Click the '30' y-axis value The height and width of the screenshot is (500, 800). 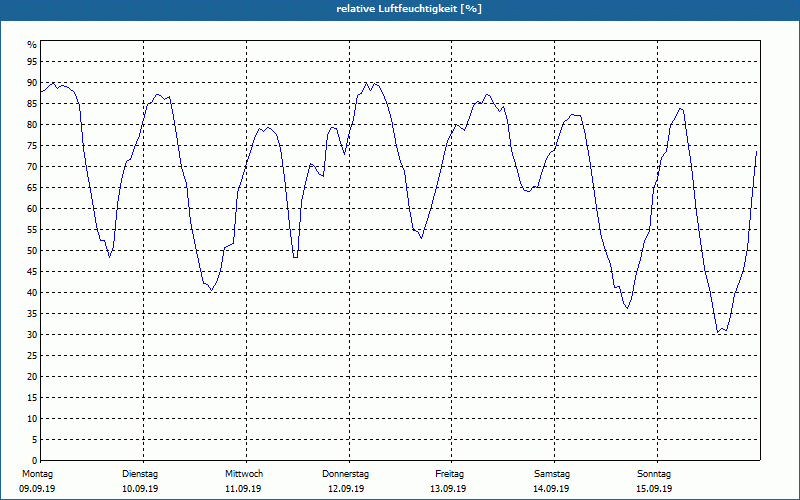32,335
